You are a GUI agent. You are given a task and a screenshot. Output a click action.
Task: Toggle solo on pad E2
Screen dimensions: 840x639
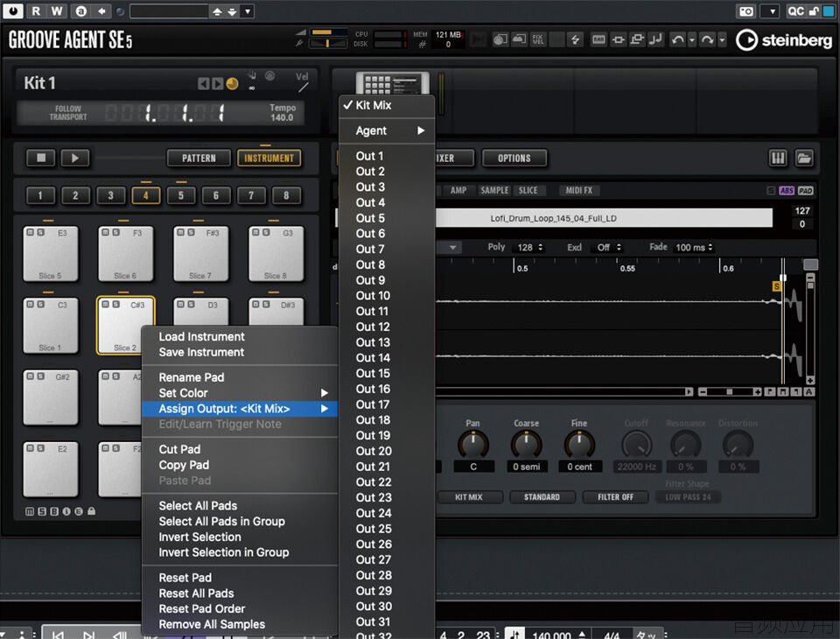tap(41, 448)
